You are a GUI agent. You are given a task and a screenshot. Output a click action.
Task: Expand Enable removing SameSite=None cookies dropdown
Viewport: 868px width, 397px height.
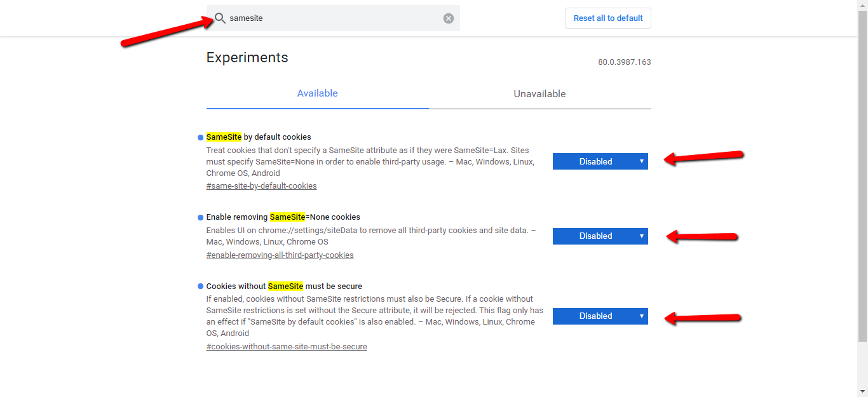600,236
